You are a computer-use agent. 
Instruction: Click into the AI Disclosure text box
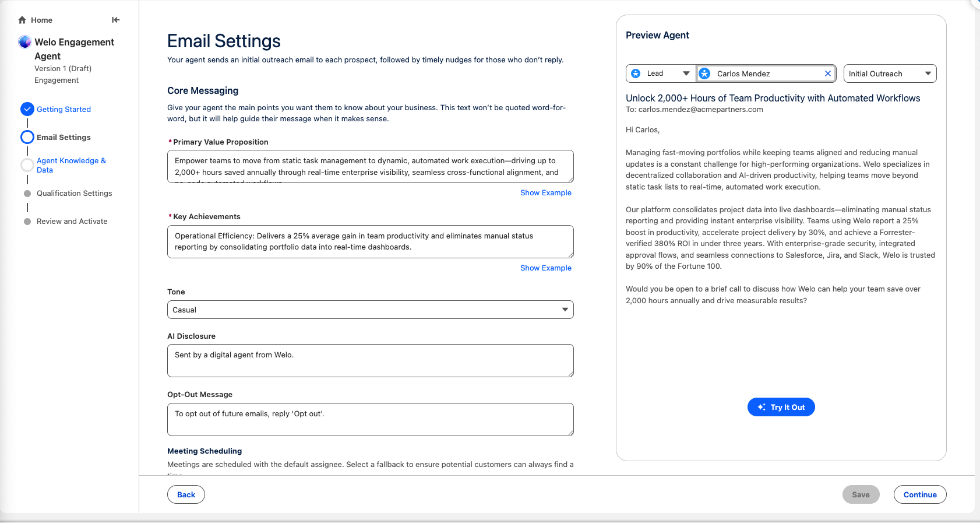371,360
